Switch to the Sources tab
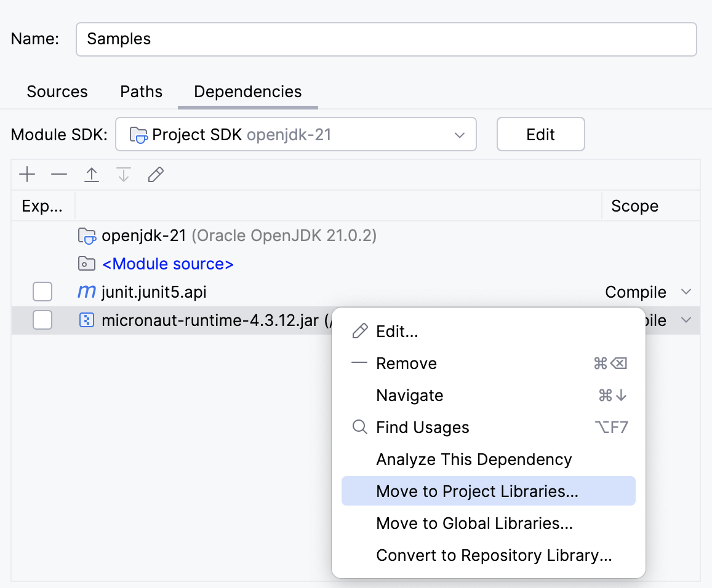712x588 pixels. [x=57, y=91]
